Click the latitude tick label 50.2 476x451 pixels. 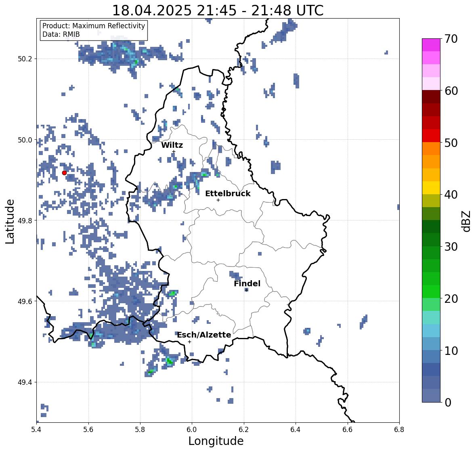[25, 59]
